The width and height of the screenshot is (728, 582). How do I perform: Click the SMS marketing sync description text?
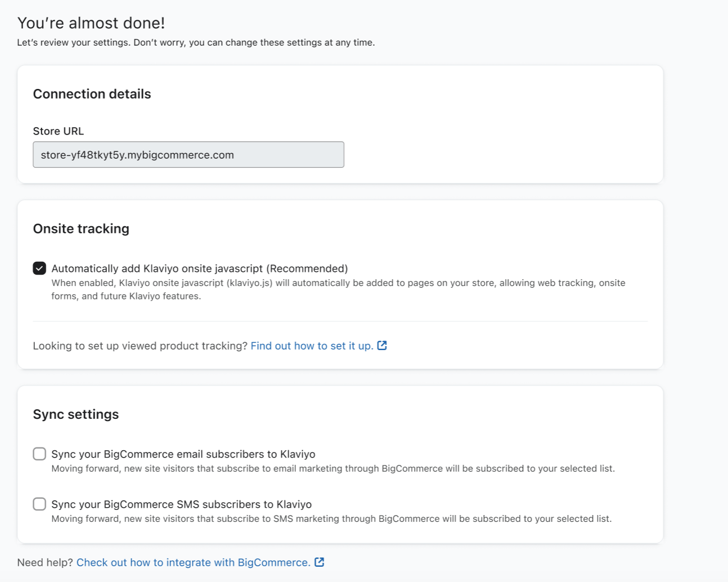331,518
